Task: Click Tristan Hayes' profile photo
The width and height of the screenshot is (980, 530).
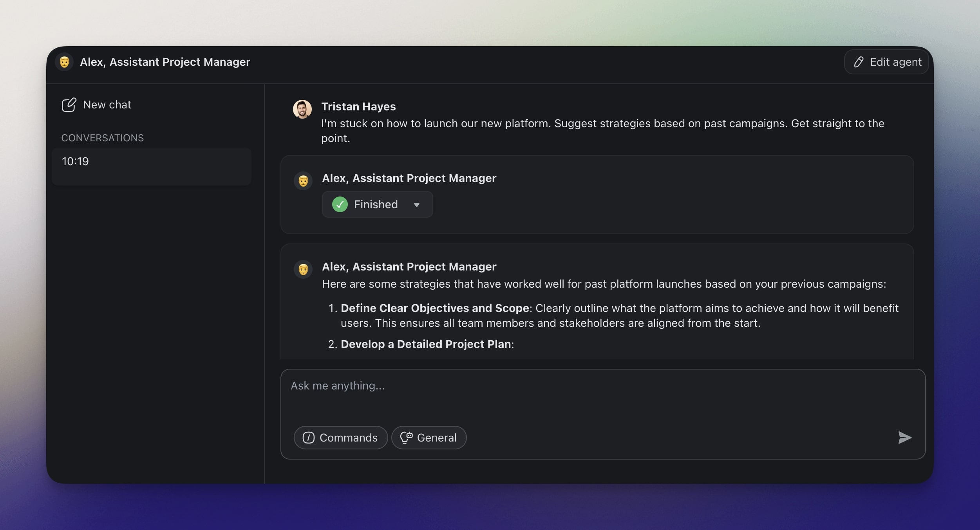Action: tap(302, 109)
